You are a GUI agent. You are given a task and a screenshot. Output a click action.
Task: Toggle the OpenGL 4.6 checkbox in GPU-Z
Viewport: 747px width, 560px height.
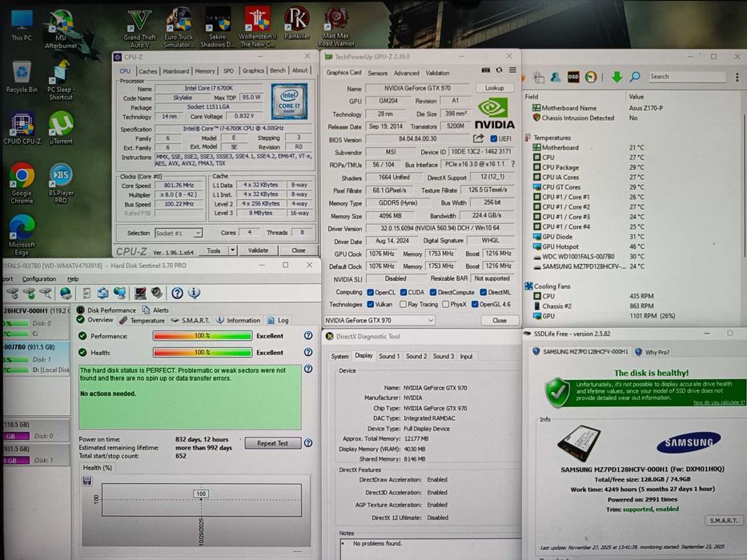pos(475,304)
